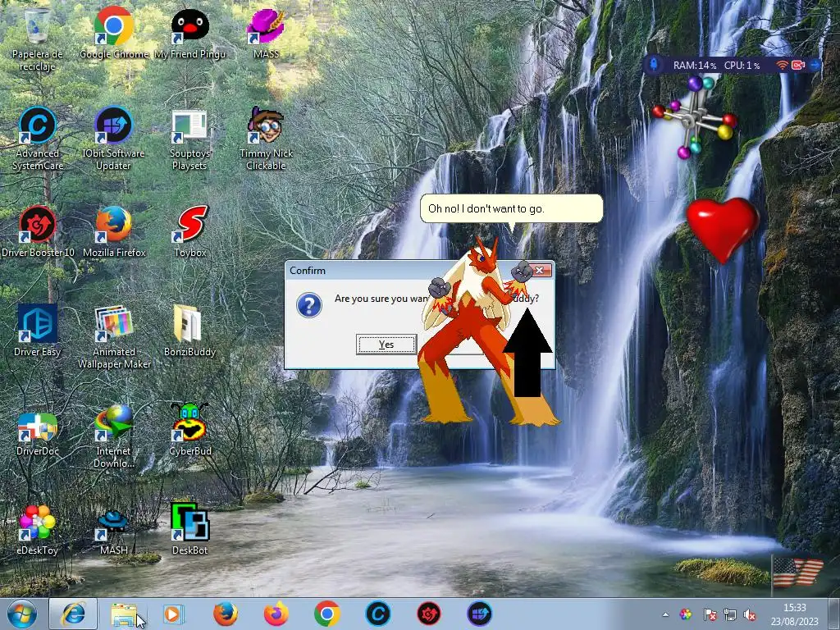Select the MASS desktop shortcut

pos(266,32)
